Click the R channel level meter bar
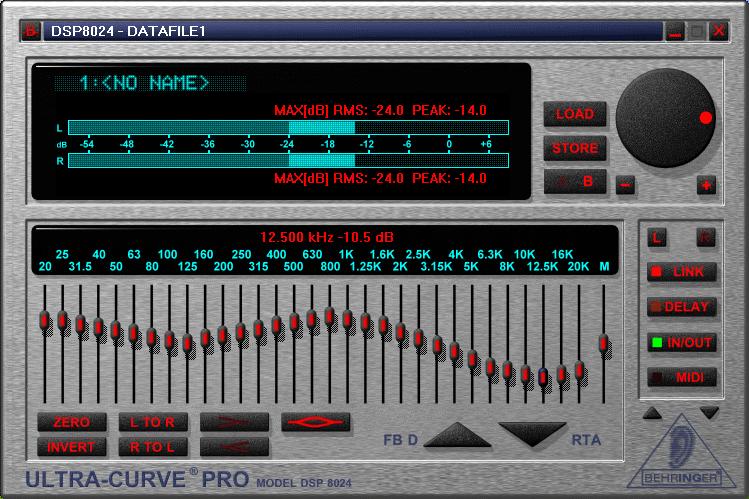 [289, 160]
